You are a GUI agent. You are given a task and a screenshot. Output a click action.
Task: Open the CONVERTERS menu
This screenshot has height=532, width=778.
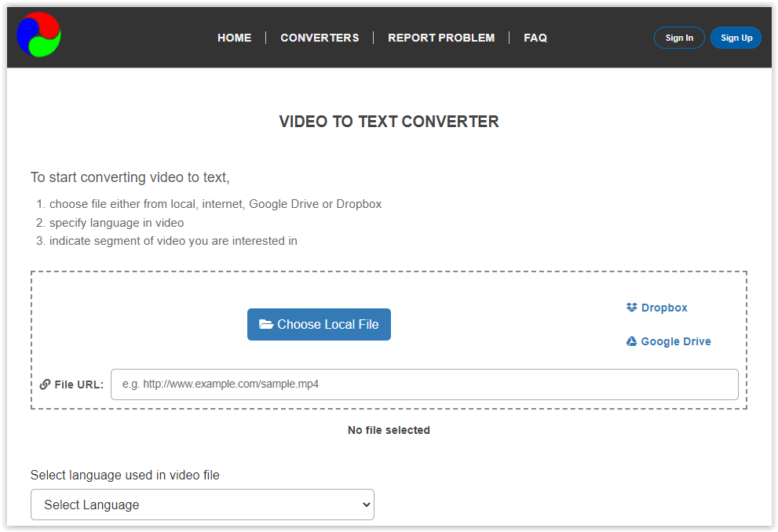(x=320, y=38)
